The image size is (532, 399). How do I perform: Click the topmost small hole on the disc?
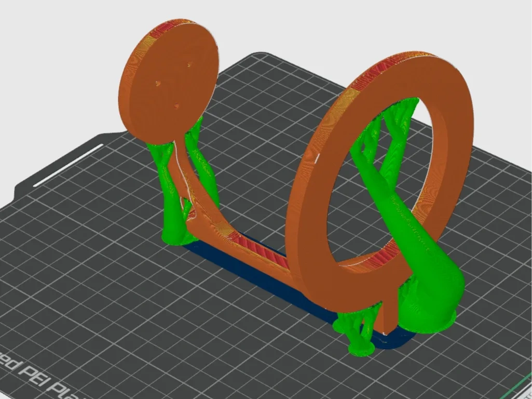point(190,64)
